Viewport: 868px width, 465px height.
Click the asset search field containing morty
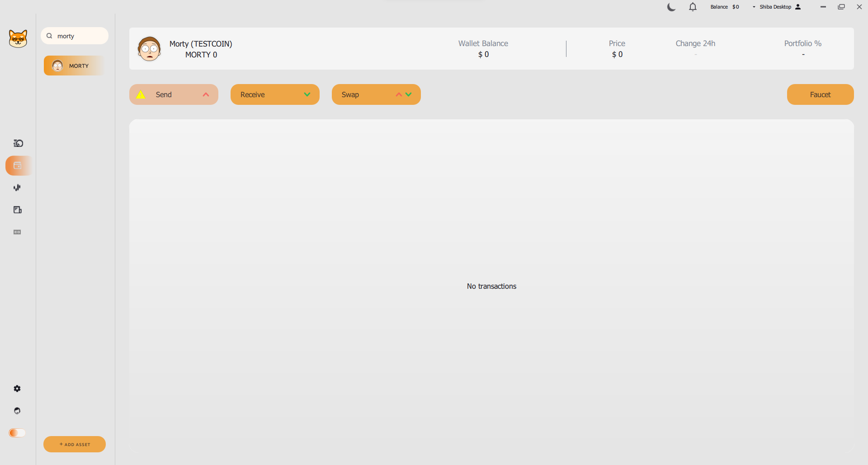click(x=77, y=36)
